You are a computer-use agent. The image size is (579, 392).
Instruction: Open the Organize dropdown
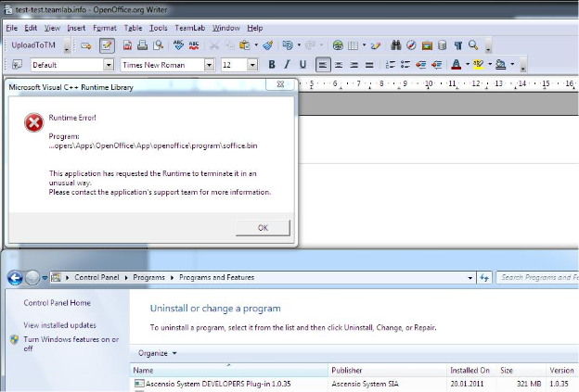click(x=158, y=353)
